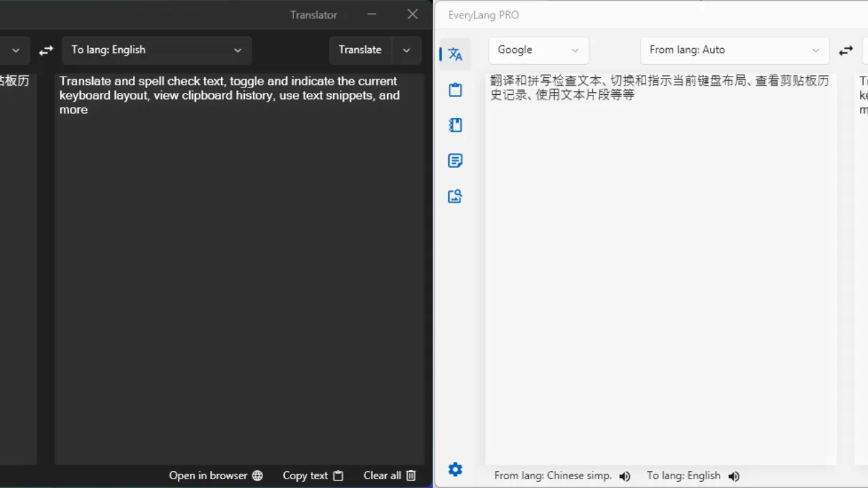The height and width of the screenshot is (488, 868).
Task: Click into the English translation text area
Action: click(239, 268)
